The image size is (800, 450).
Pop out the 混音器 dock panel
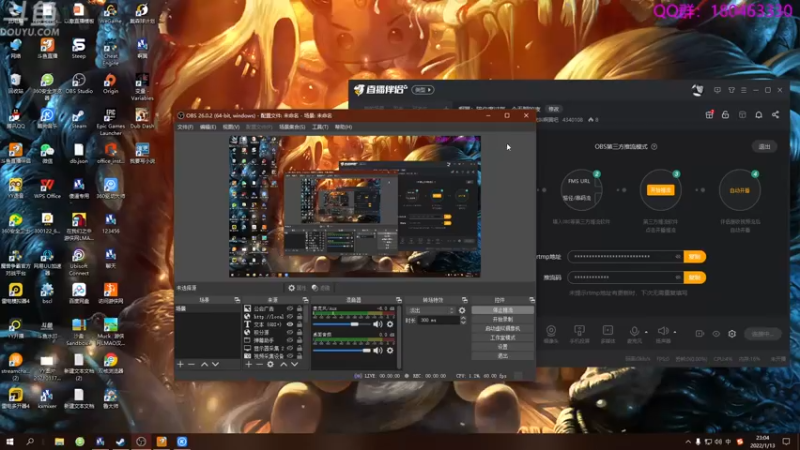click(398, 300)
